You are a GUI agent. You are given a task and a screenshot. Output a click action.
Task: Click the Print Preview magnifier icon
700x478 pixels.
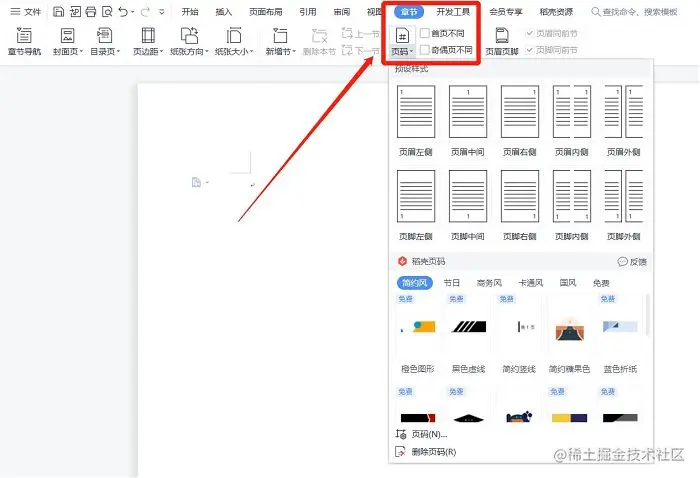[107, 12]
